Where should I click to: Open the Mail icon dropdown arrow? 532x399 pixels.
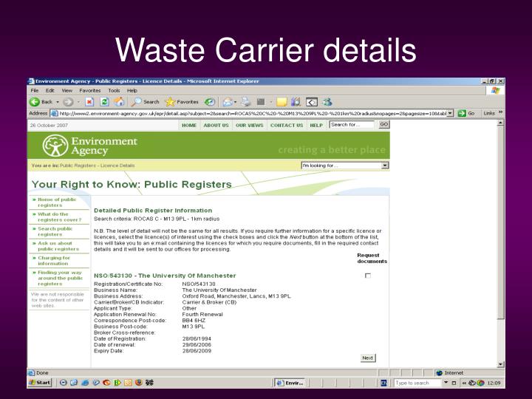[236, 102]
